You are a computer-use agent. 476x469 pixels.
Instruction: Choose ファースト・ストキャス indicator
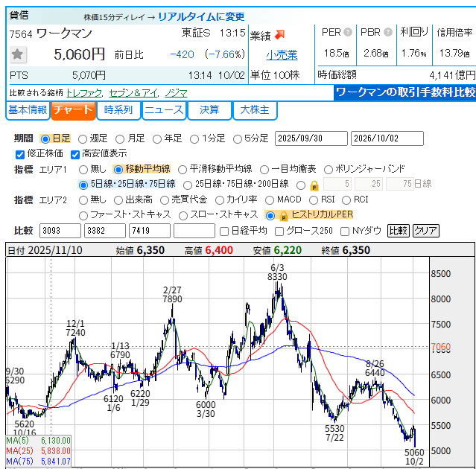tap(83, 216)
